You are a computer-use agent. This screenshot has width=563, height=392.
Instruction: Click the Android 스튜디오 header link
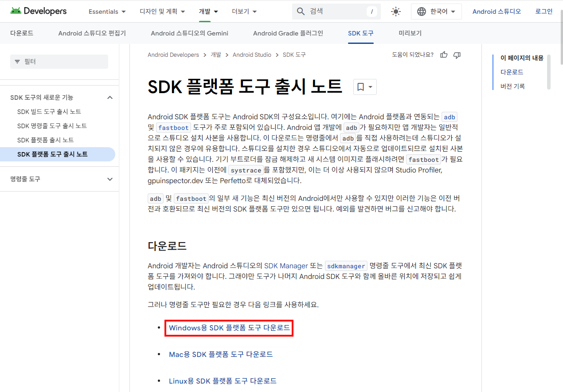(x=497, y=12)
